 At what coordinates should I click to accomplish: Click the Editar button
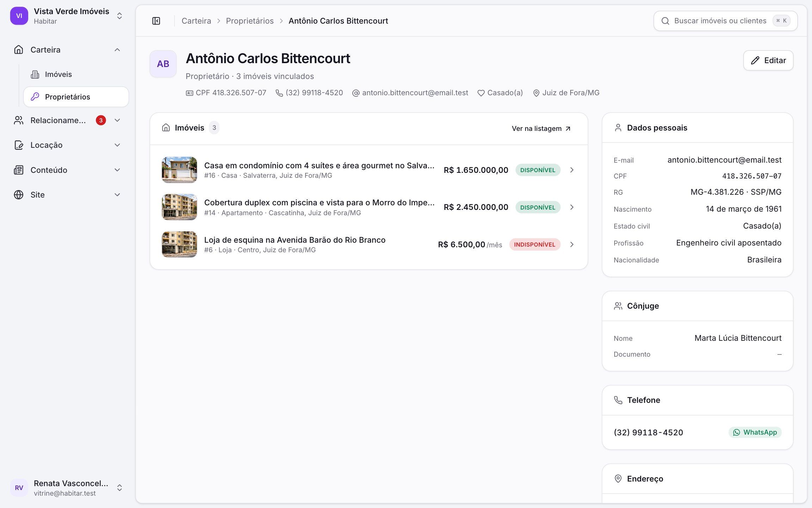click(768, 60)
